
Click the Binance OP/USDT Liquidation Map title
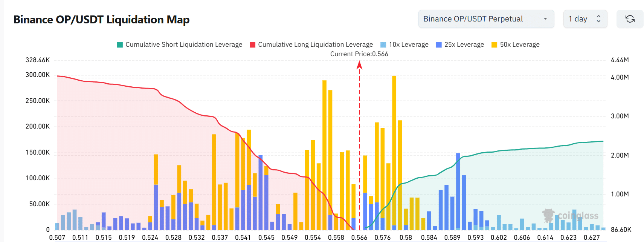pyautogui.click(x=101, y=20)
